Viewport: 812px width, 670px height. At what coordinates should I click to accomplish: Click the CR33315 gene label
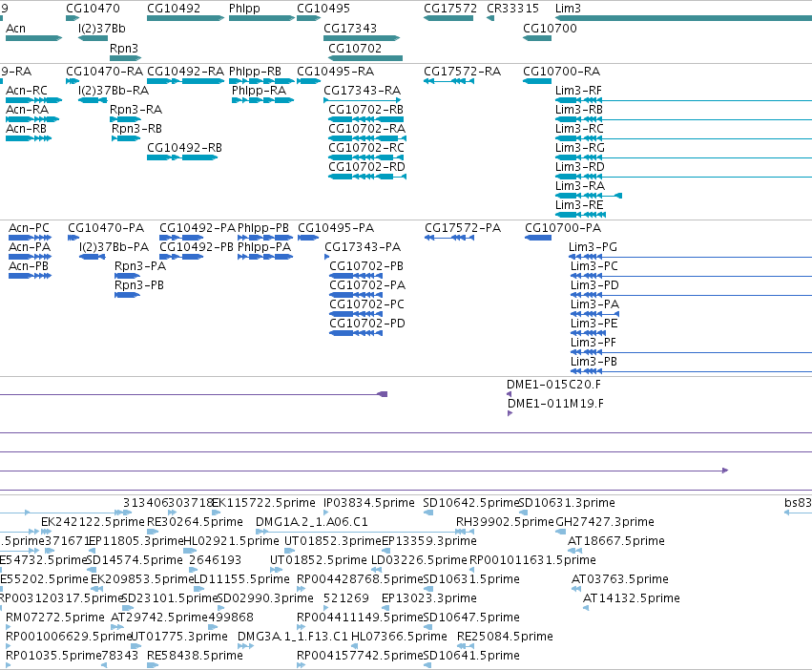click(x=512, y=9)
